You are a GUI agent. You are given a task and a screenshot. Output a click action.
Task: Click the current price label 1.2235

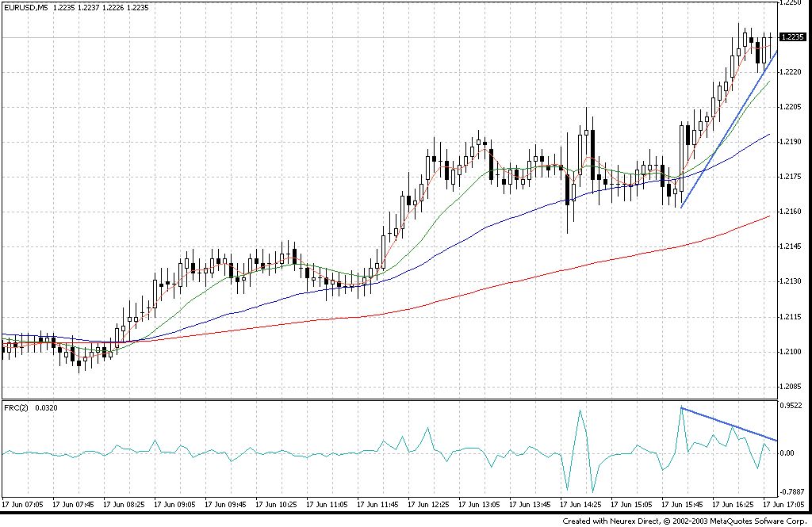click(x=792, y=36)
